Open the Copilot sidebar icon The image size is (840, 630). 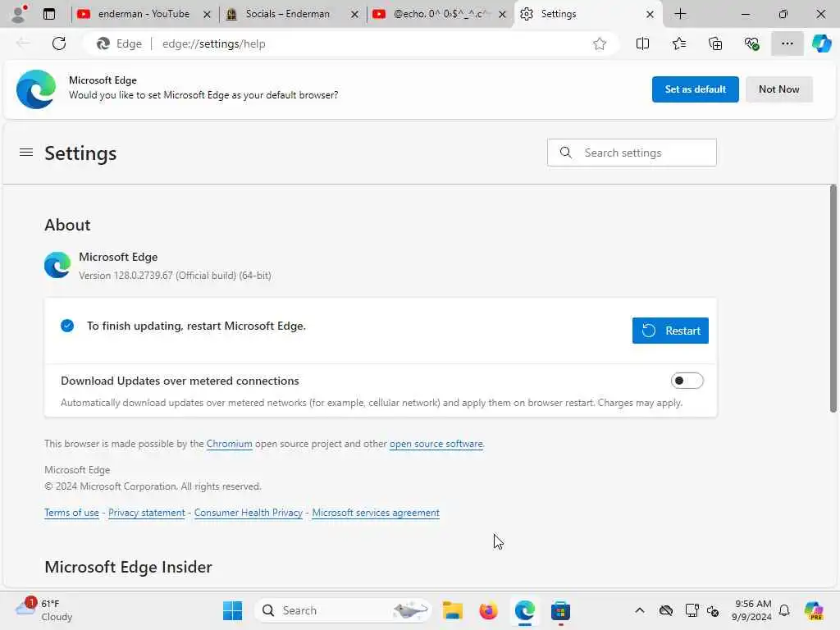tap(821, 44)
